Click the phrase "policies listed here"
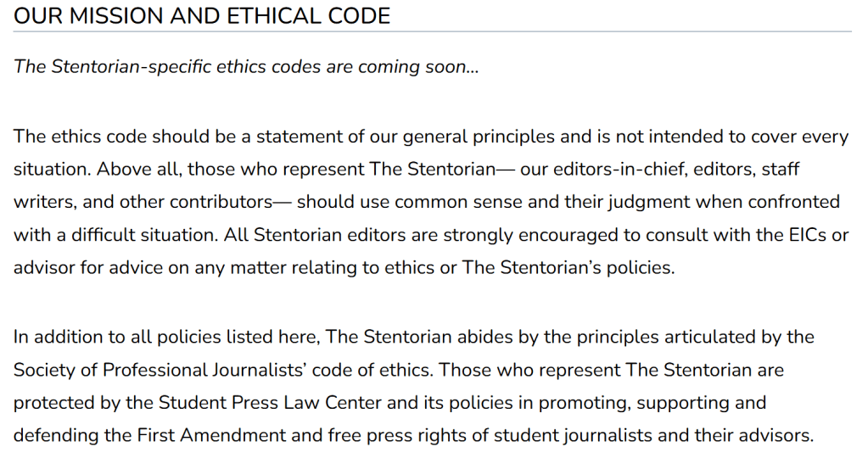Viewport: 868px width, 458px height. (243, 337)
